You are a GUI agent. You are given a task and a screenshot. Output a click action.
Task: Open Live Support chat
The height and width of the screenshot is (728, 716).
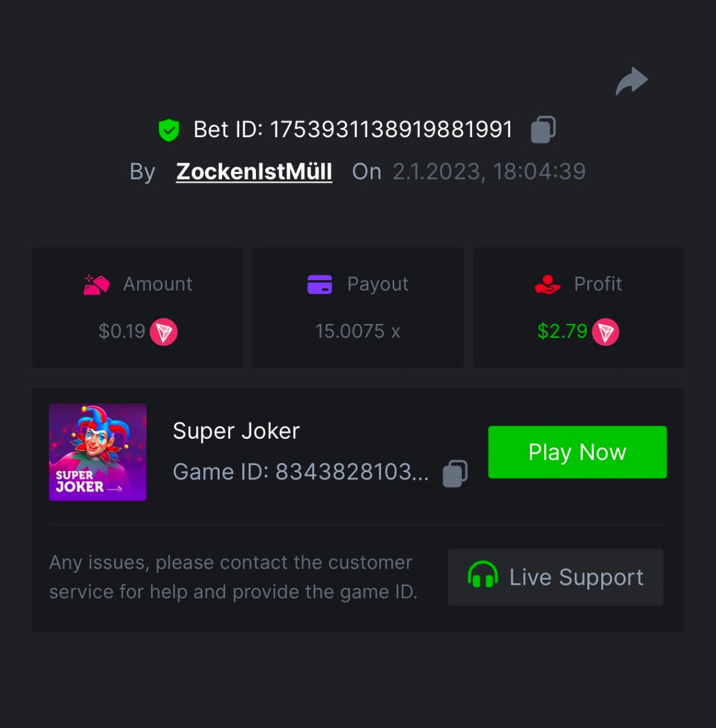click(x=555, y=577)
